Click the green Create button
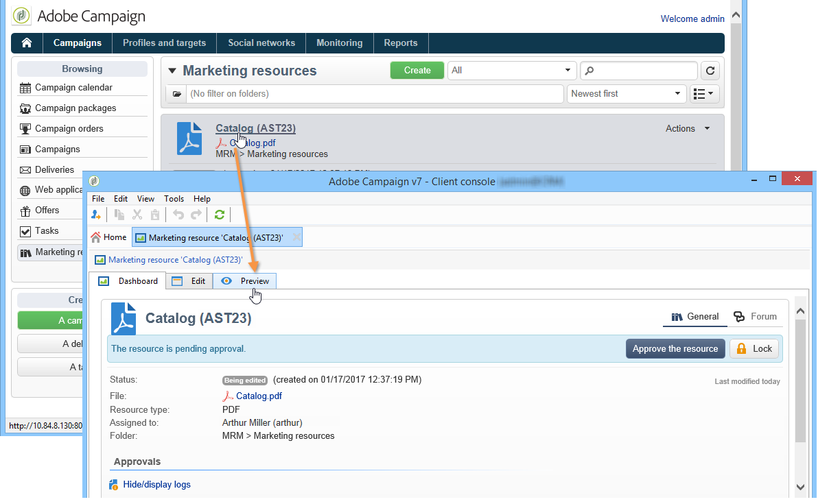Image resolution: width=829 pixels, height=504 pixels. (x=417, y=70)
